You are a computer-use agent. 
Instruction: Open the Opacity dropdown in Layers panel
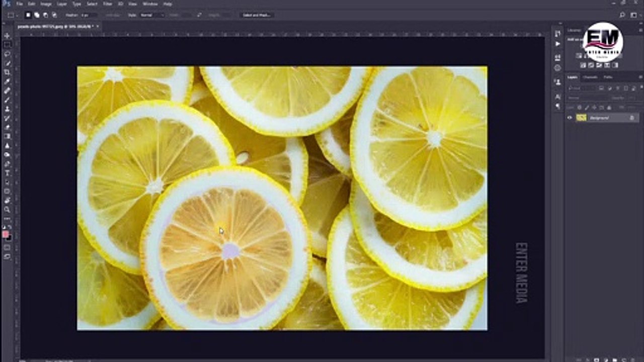pos(633,98)
